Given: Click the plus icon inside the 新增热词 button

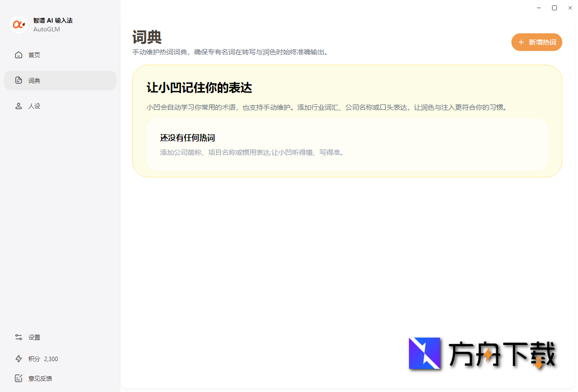Looking at the screenshot, I should click(521, 42).
